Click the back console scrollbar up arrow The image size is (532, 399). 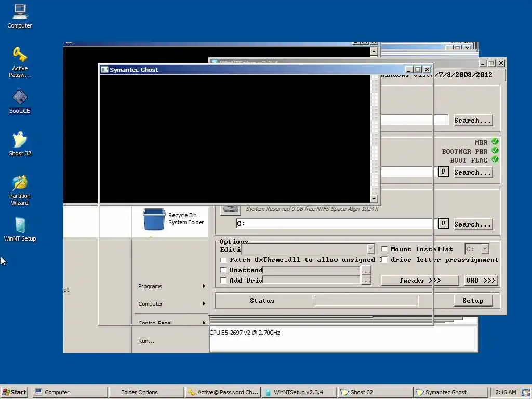[374, 51]
